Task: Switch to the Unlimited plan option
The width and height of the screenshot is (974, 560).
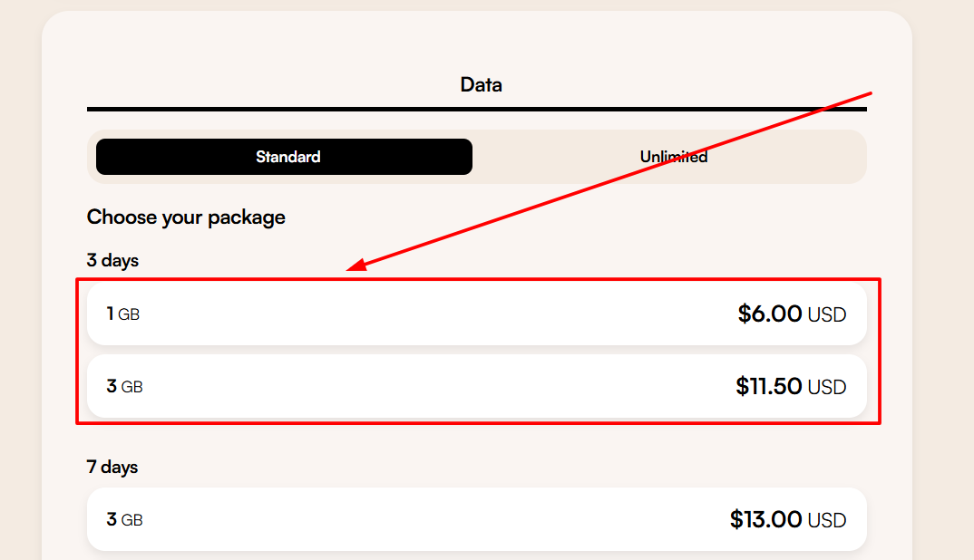Action: pos(673,157)
